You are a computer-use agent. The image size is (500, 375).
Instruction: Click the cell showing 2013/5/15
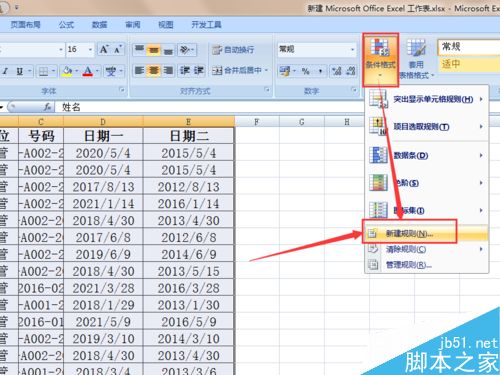click(189, 271)
